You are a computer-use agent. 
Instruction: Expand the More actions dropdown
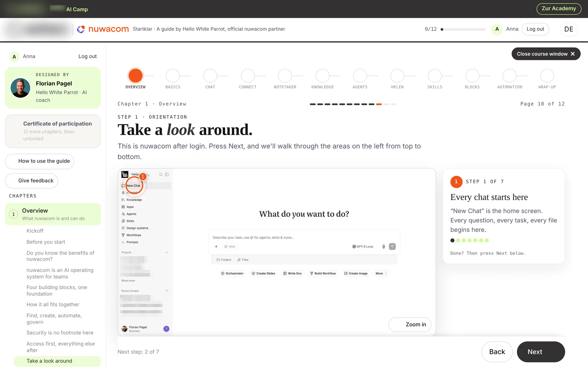[x=381, y=273]
